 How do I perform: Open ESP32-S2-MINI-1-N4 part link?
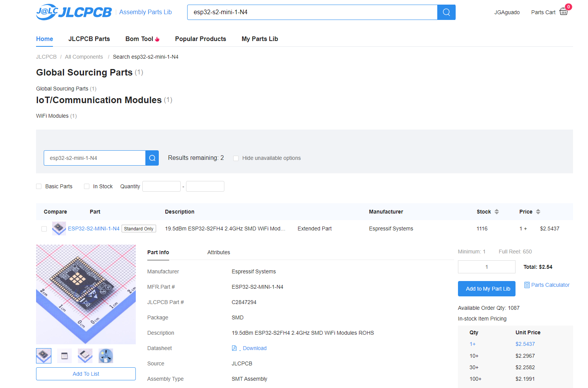94,229
